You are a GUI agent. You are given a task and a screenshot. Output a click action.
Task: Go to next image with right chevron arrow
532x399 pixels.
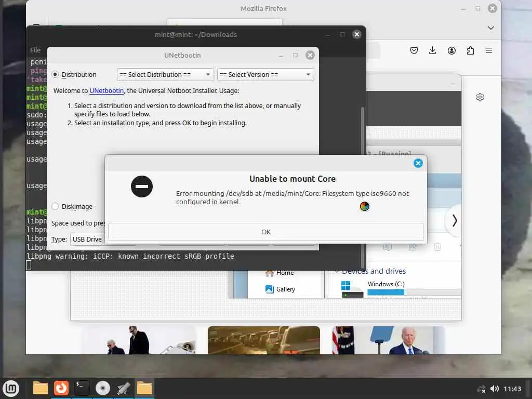[x=455, y=220]
